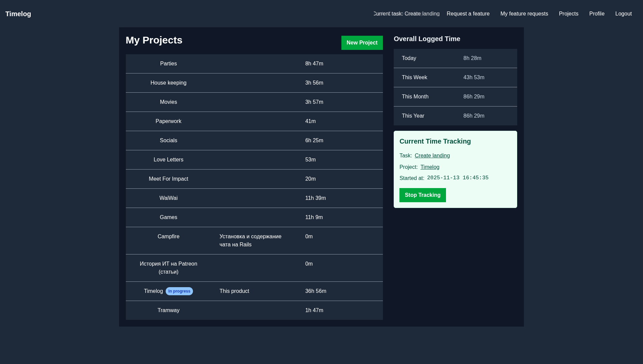Image resolution: width=643 pixels, height=364 pixels.
Task: Select the 'Parties' project row
Action: tap(168, 64)
